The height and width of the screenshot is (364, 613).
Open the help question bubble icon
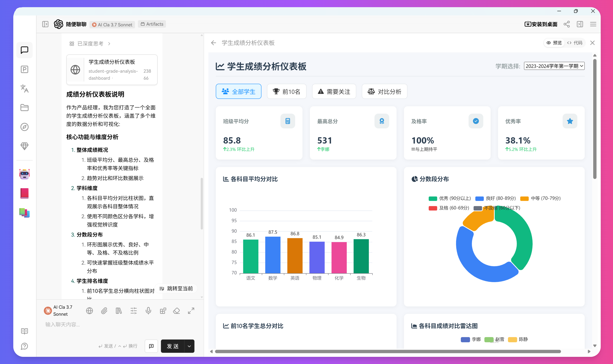(24, 346)
